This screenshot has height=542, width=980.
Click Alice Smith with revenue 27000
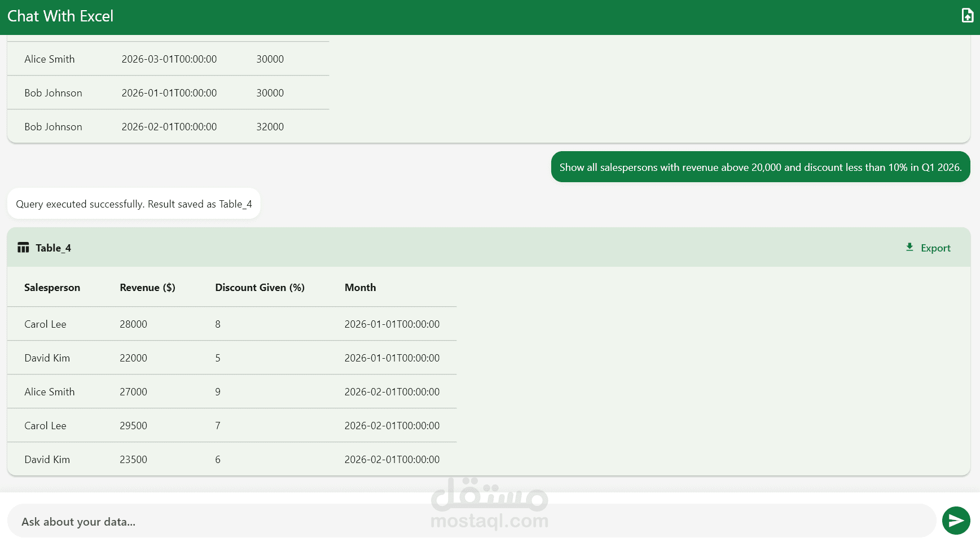coord(50,392)
